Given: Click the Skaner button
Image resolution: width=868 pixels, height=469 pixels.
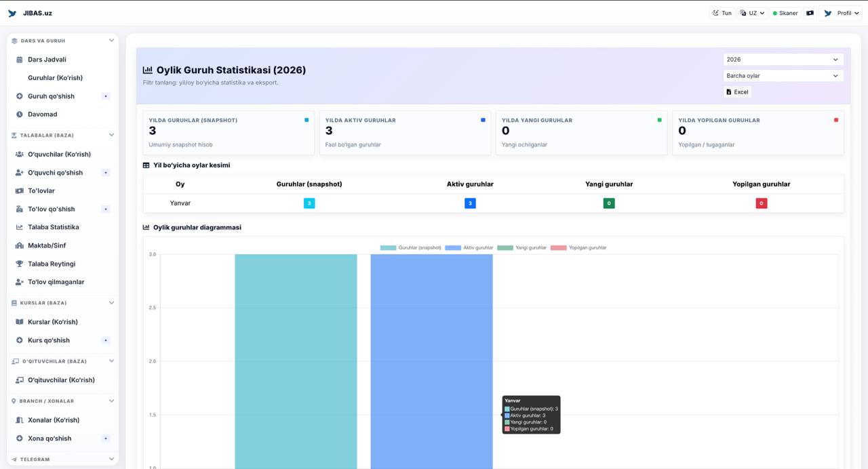Looking at the screenshot, I should [785, 13].
